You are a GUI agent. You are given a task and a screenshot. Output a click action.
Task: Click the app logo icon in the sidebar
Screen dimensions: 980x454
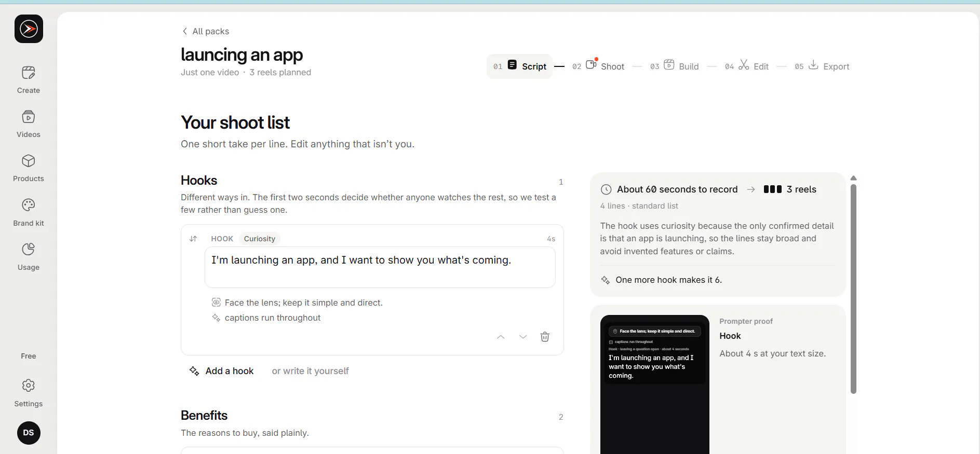click(x=29, y=29)
